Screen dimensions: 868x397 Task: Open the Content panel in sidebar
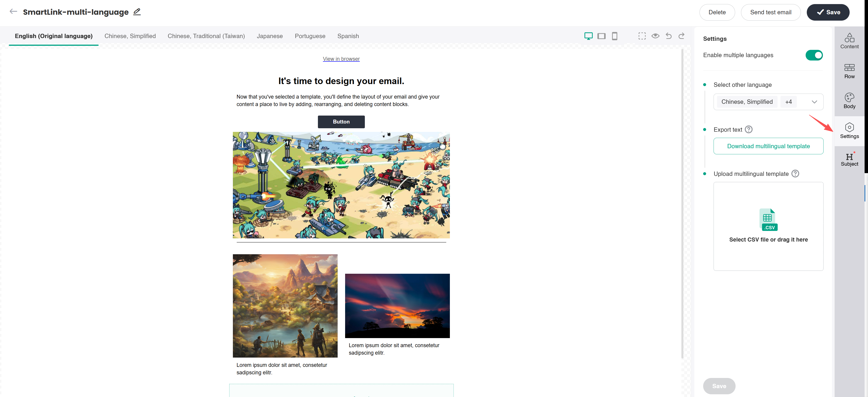tap(849, 41)
